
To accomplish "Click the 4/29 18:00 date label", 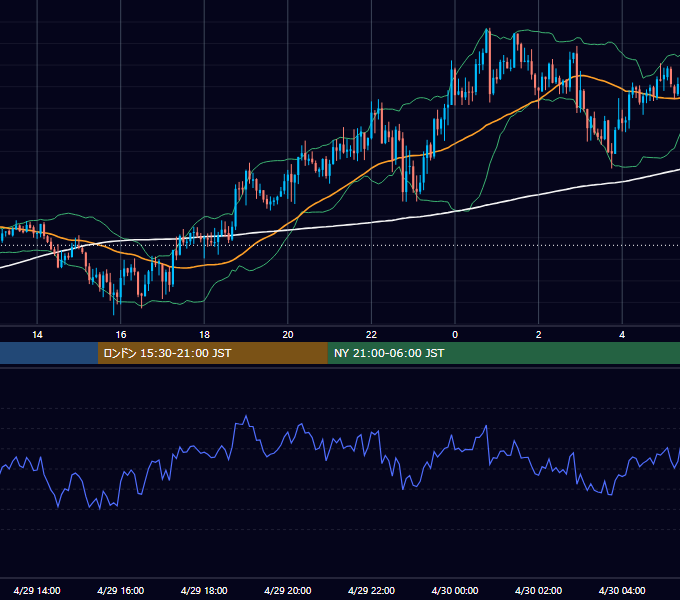I will [x=204, y=590].
